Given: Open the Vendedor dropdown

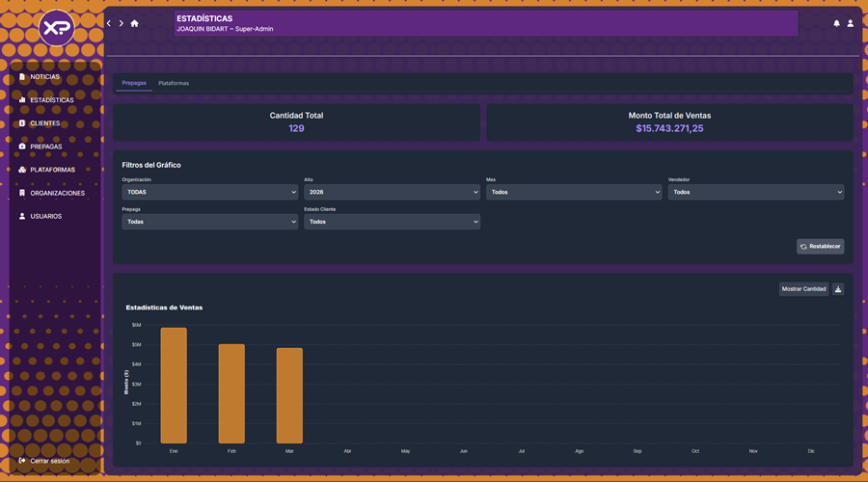Looking at the screenshot, I should [x=756, y=193].
